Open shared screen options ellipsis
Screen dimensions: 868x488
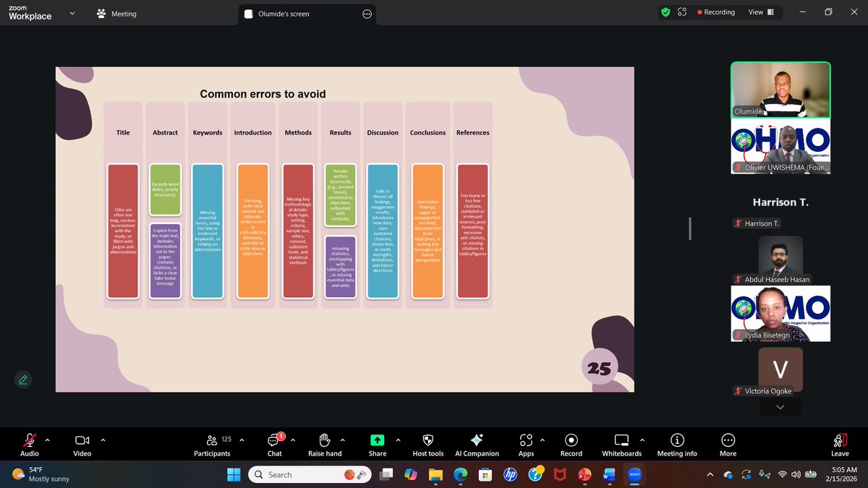coord(367,14)
